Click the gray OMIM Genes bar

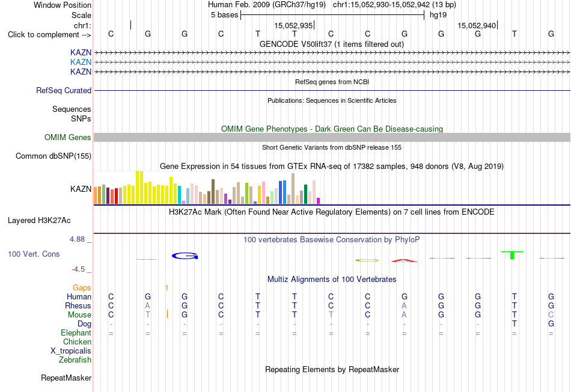(x=332, y=137)
